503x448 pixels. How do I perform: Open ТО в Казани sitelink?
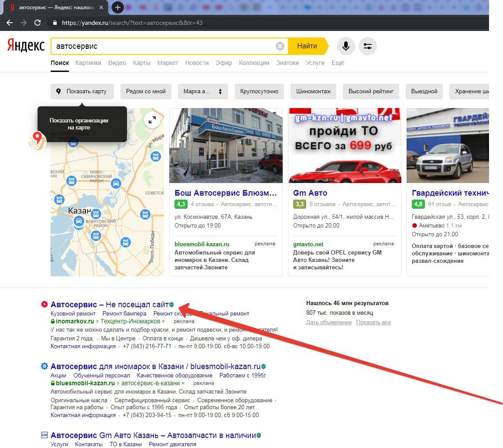click(126, 444)
